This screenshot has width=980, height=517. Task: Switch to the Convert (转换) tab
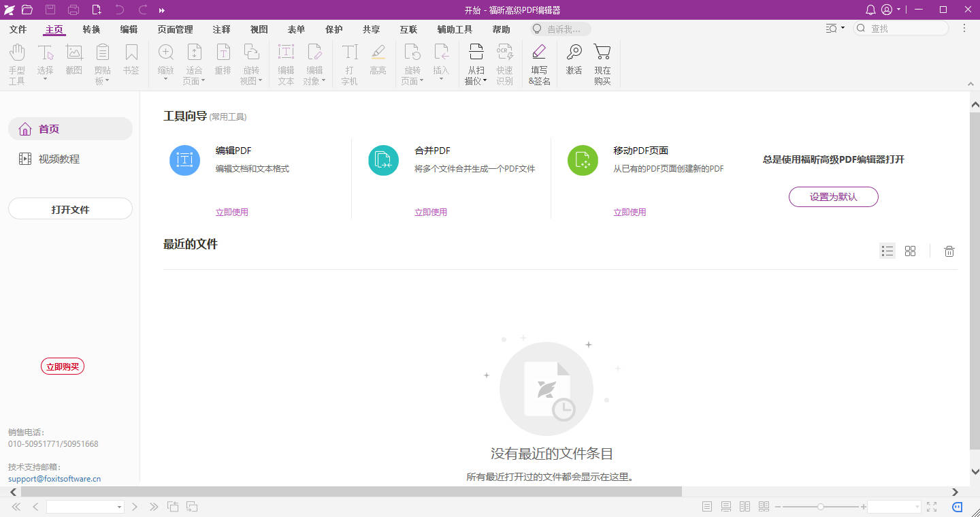point(91,29)
